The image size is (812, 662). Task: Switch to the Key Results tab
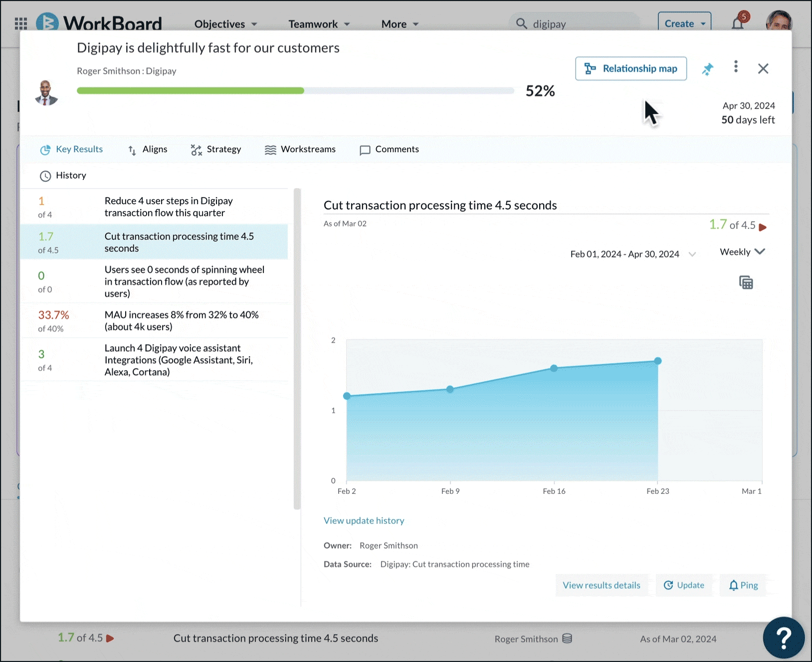coord(71,149)
